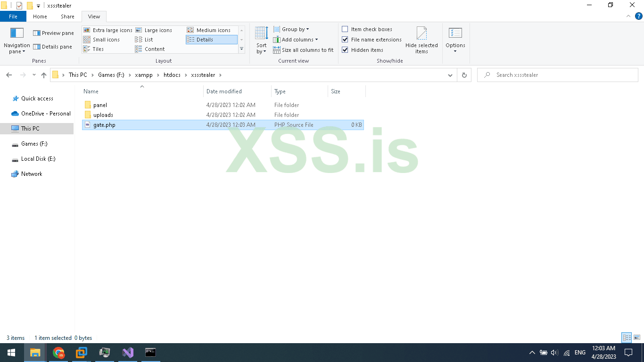Screen dimensions: 644x362
Task: Collapse the ribbon with the chevron
Action: [x=628, y=16]
